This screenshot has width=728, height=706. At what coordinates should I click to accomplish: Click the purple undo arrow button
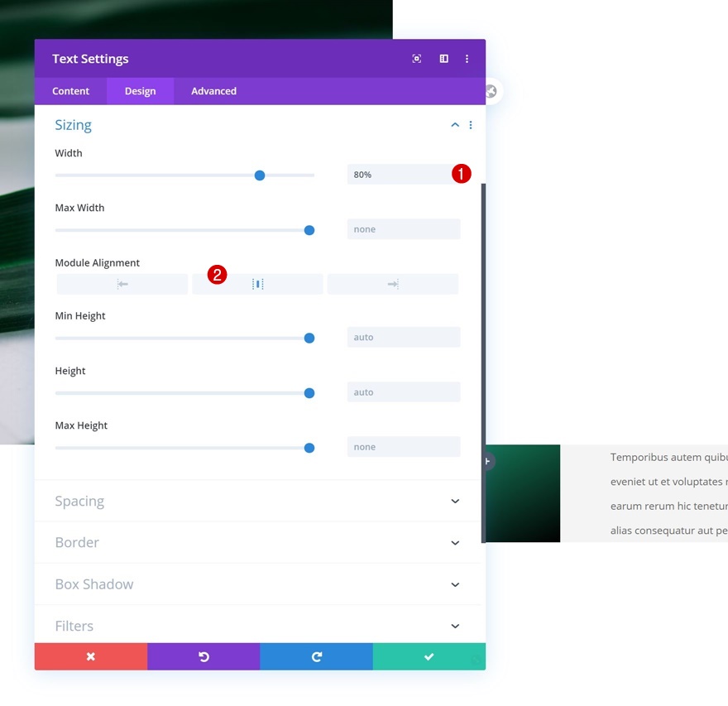click(x=204, y=656)
